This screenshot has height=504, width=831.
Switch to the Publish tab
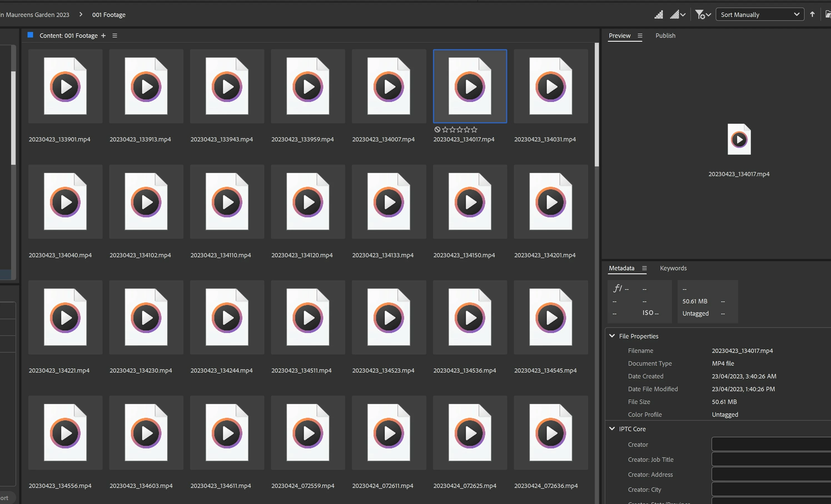(665, 35)
